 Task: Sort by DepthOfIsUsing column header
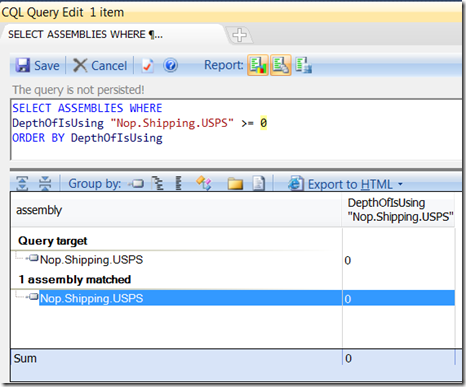(399, 210)
